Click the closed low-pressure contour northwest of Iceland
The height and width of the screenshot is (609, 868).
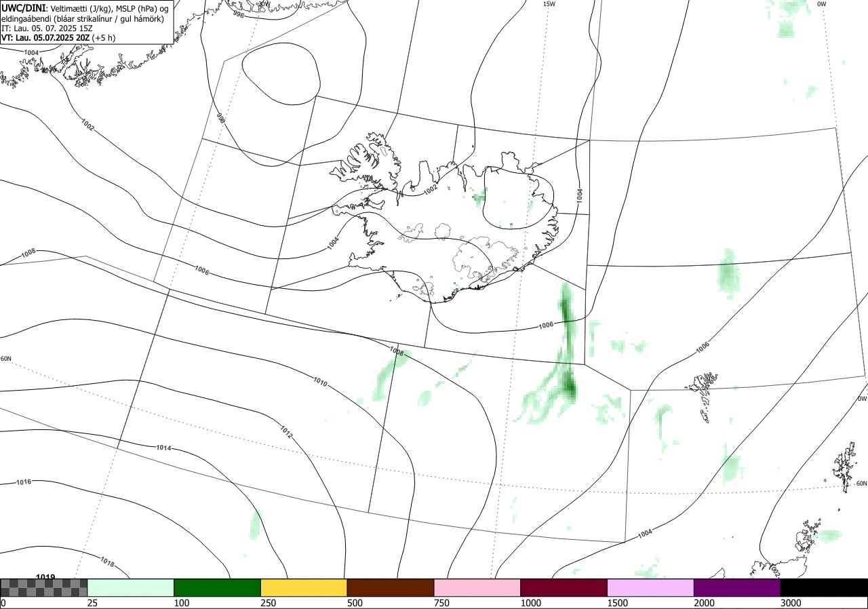[281, 74]
